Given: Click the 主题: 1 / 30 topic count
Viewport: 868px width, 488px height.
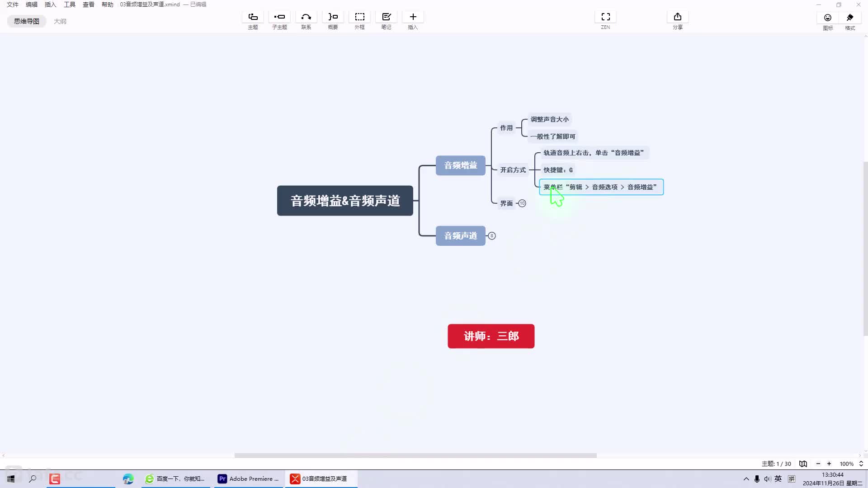Looking at the screenshot, I should click(776, 464).
